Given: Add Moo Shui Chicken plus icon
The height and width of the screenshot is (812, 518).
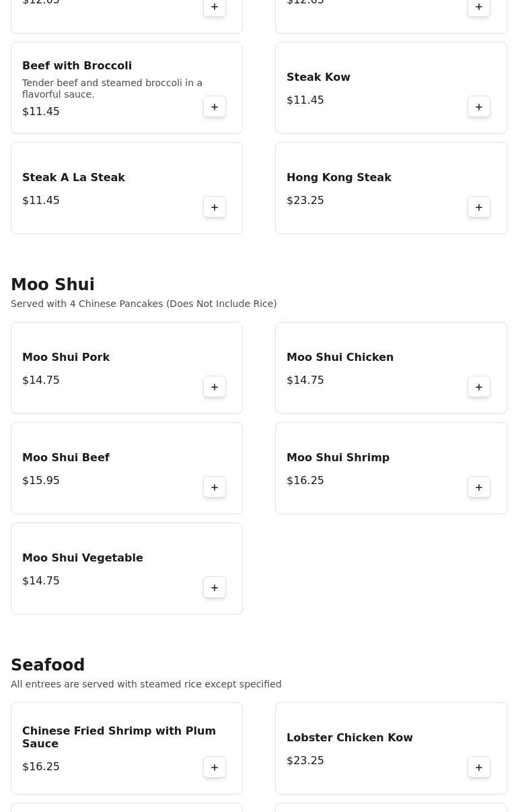Looking at the screenshot, I should point(479,387).
